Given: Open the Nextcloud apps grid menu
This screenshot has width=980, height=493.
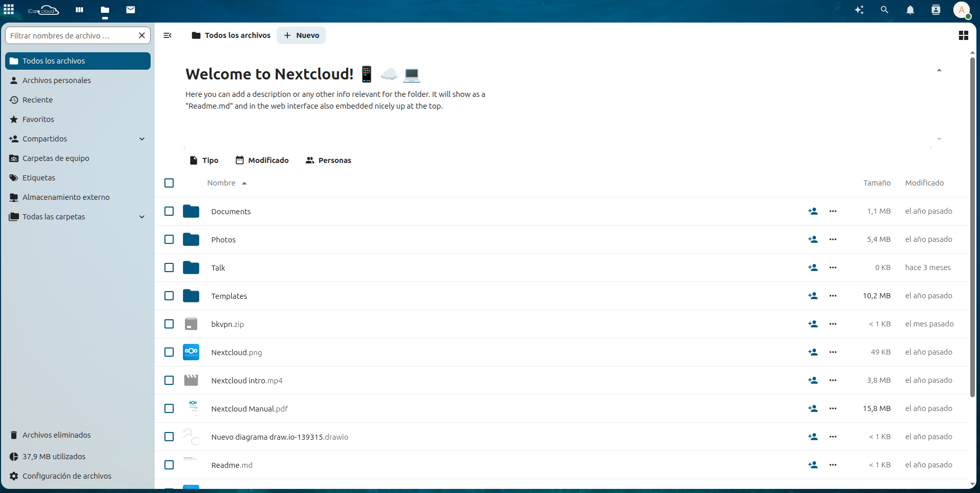Looking at the screenshot, I should click(x=9, y=10).
